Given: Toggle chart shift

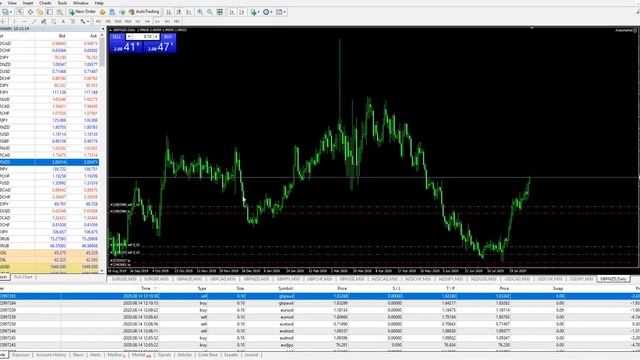Looking at the screenshot, I should [x=242, y=12].
